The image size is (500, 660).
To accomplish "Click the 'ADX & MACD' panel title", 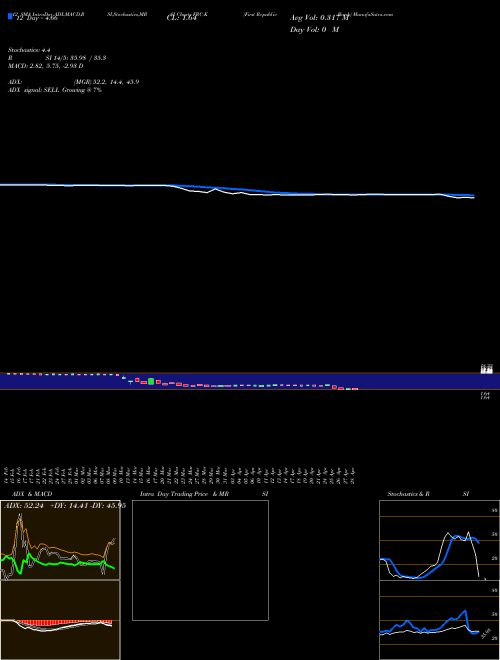I will [32, 494].
